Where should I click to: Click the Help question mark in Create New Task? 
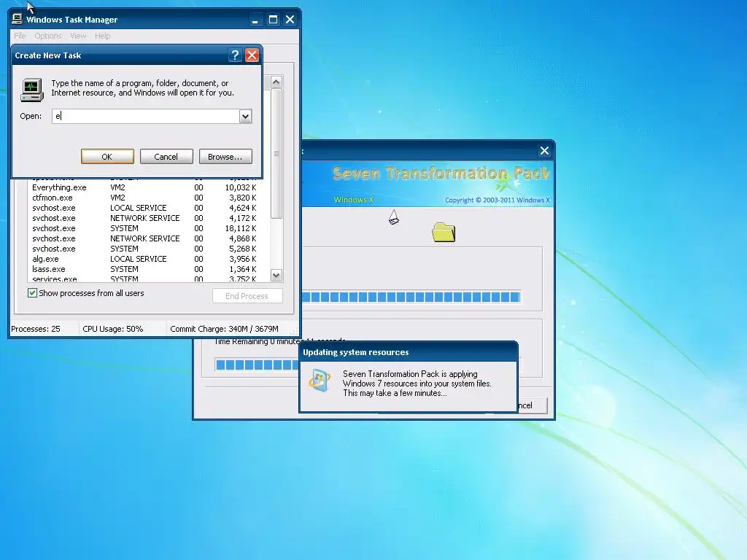pyautogui.click(x=235, y=55)
